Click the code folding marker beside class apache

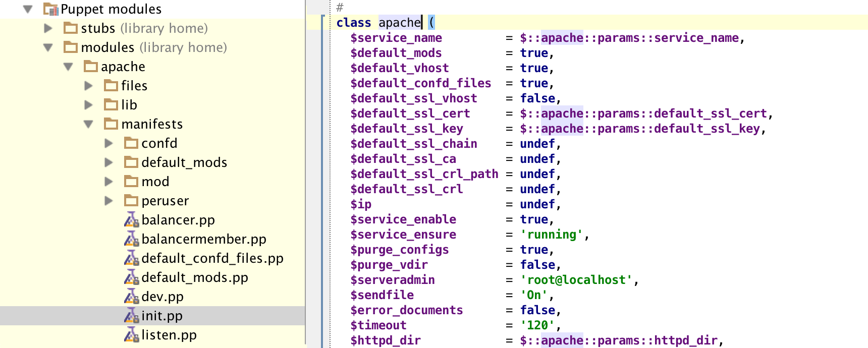coord(323,22)
